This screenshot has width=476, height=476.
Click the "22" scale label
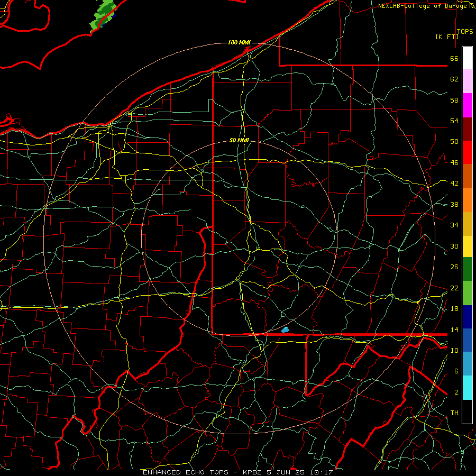[454, 288]
